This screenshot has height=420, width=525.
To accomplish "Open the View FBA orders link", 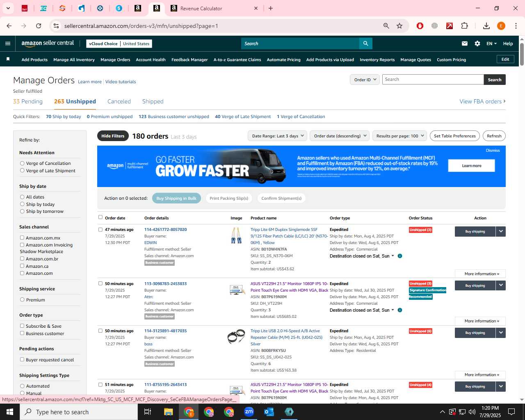I will coord(482,101).
